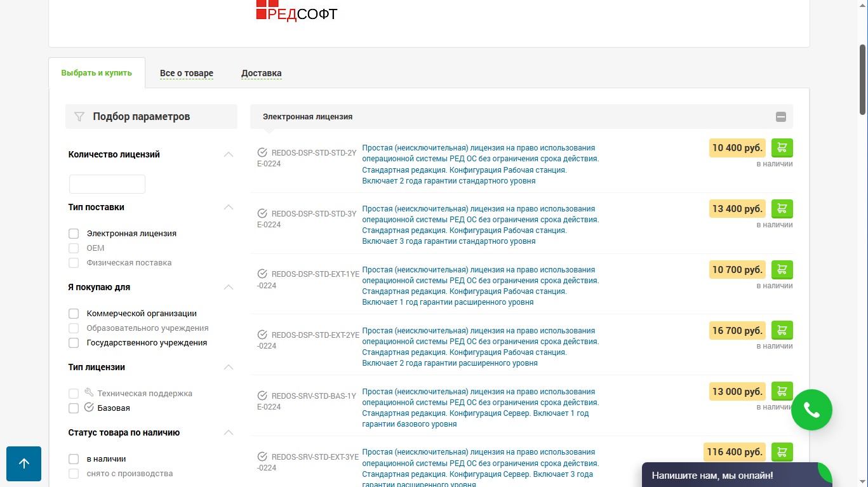Add REDOS-SRV-STD-BAS-1Y license to cart
The height and width of the screenshot is (487, 868).
click(782, 391)
